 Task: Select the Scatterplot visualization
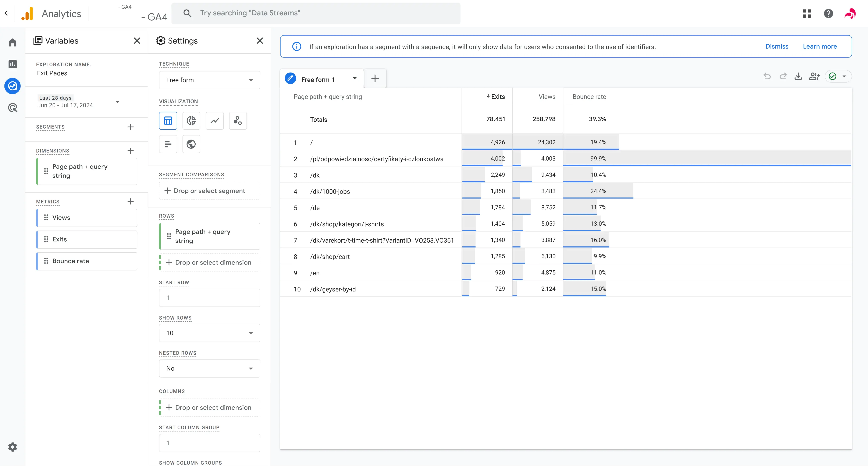point(238,121)
